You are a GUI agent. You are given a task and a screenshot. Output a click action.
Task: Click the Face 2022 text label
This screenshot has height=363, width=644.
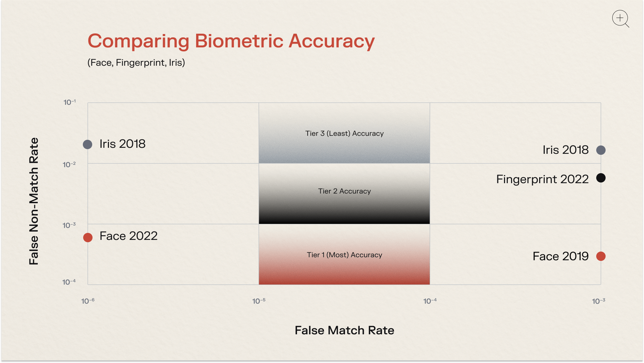pos(128,236)
